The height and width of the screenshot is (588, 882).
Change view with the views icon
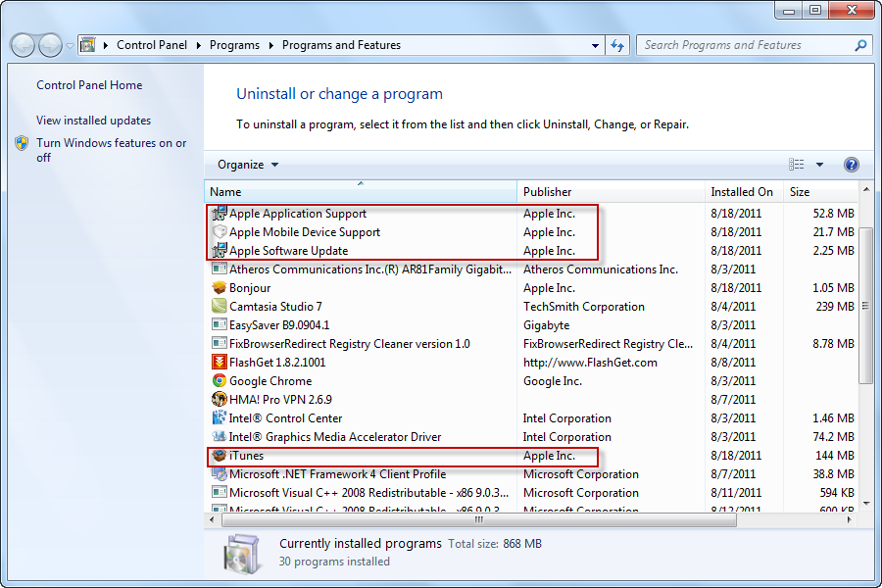point(797,165)
